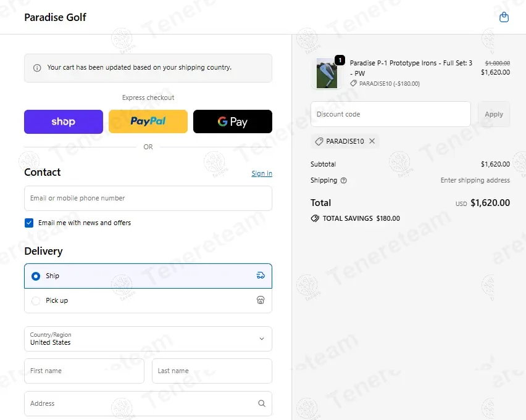The height and width of the screenshot is (420, 526).
Task: Open the Country/Region dropdown
Action: click(148, 339)
